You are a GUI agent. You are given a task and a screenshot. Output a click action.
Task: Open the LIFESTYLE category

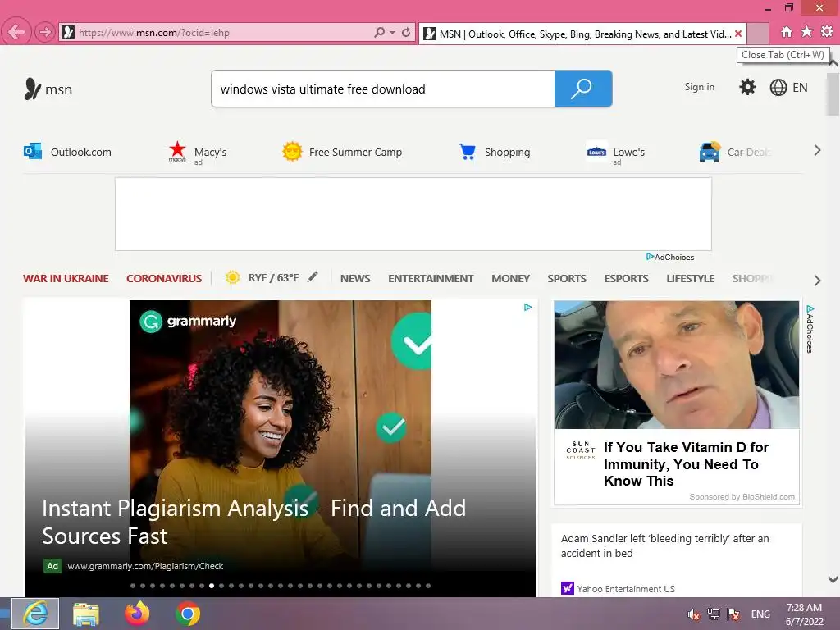[691, 279]
